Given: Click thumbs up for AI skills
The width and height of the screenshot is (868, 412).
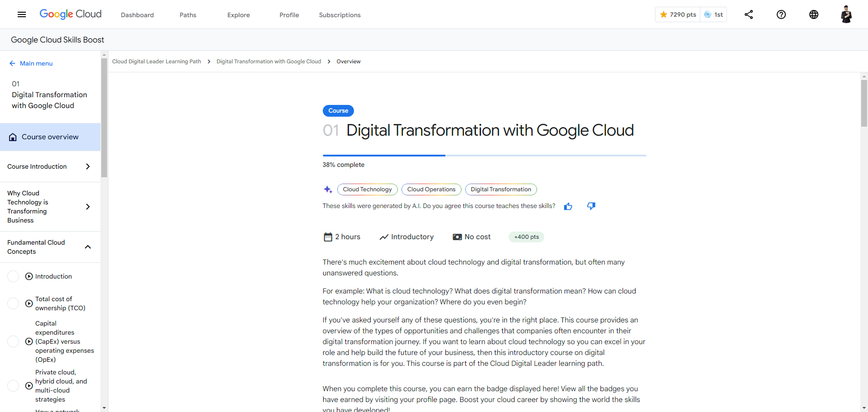Looking at the screenshot, I should pos(568,206).
